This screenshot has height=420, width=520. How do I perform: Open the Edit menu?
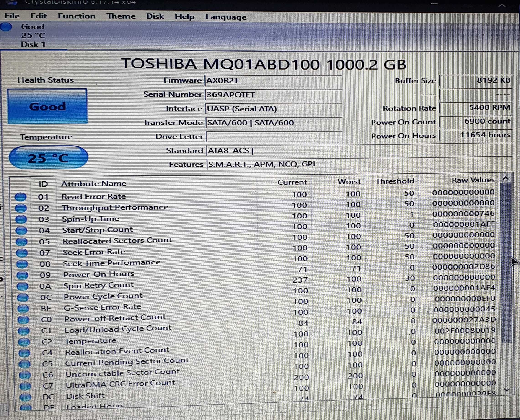click(x=39, y=16)
